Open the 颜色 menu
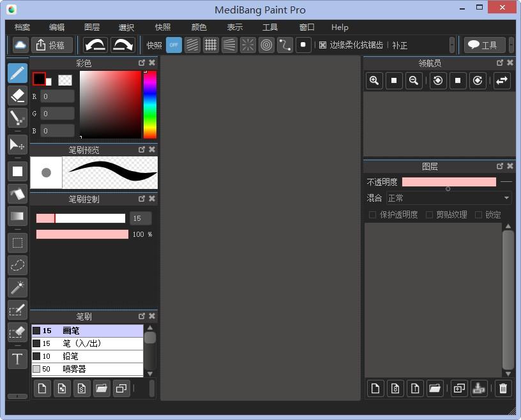 click(199, 27)
